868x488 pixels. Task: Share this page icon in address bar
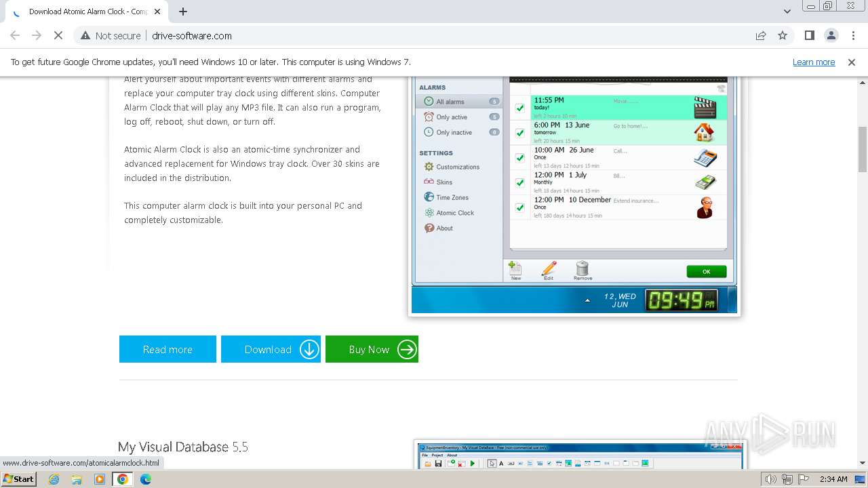point(761,35)
